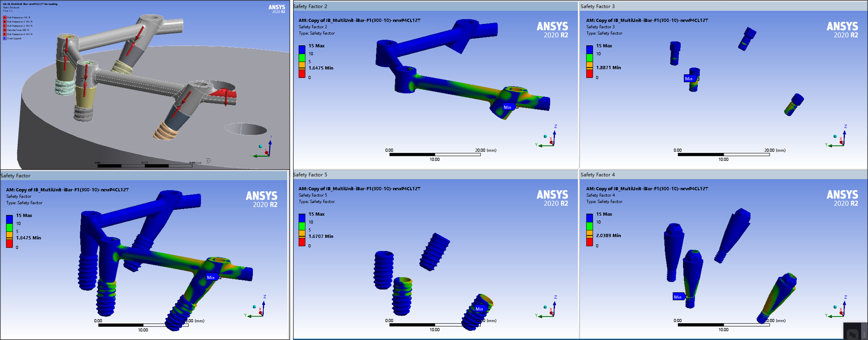Click the cyan ISO ball in Safety Factor 3 triad
This screenshot has width=868, height=340.
coord(835,136)
